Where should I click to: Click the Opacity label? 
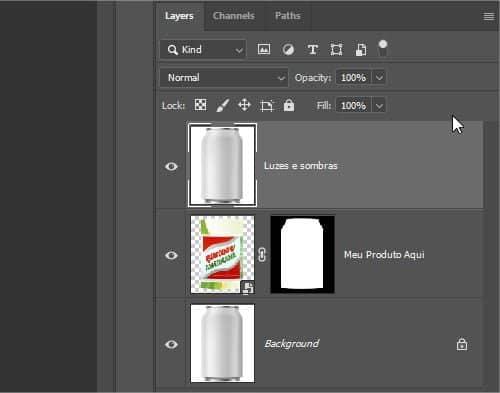312,78
